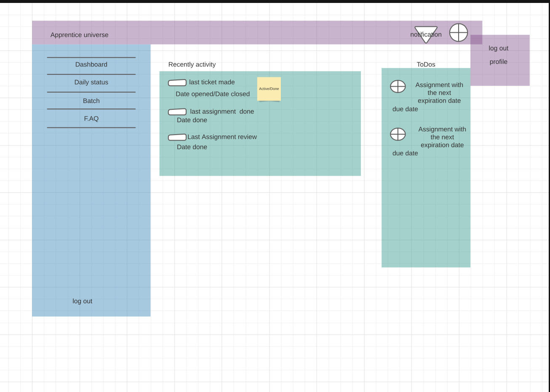Image resolution: width=550 pixels, height=392 pixels.
Task: Select the Recently activity heading
Action: (192, 64)
